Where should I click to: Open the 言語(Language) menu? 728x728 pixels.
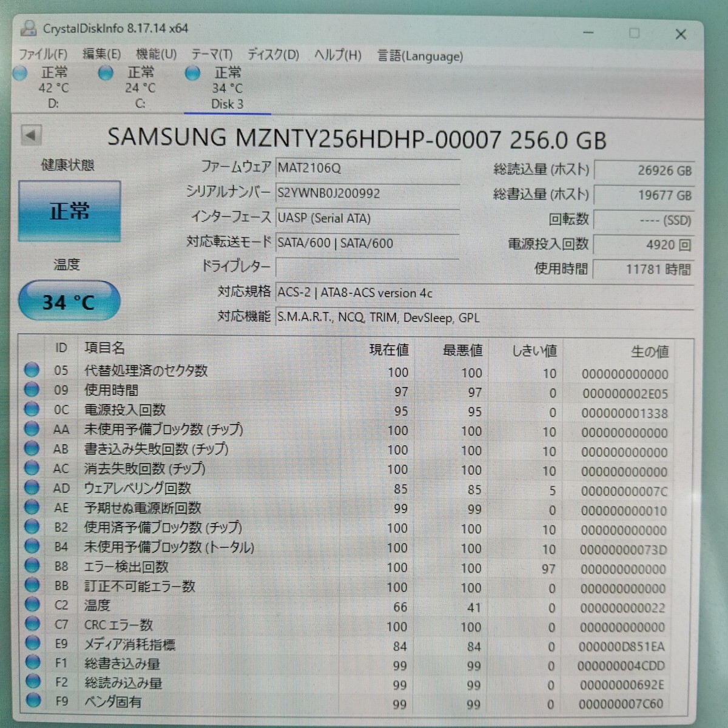[x=420, y=56]
